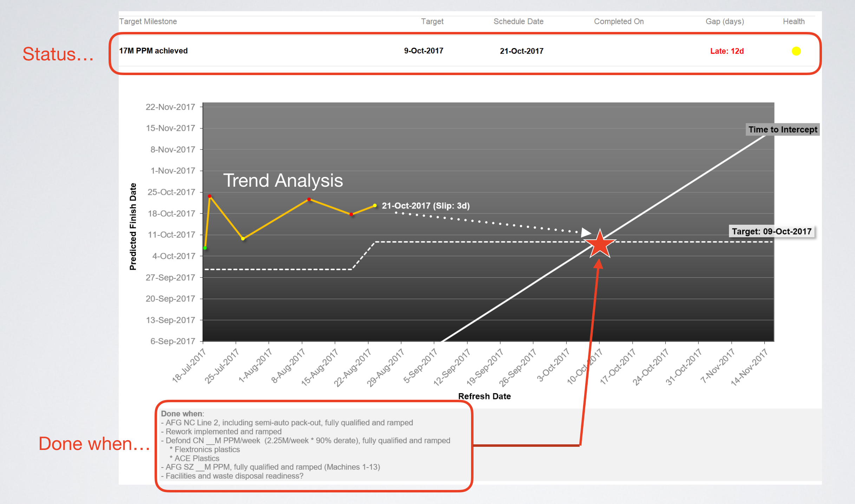The width and height of the screenshot is (855, 504).
Task: Click the yellow health status indicator
Action: coord(796,51)
